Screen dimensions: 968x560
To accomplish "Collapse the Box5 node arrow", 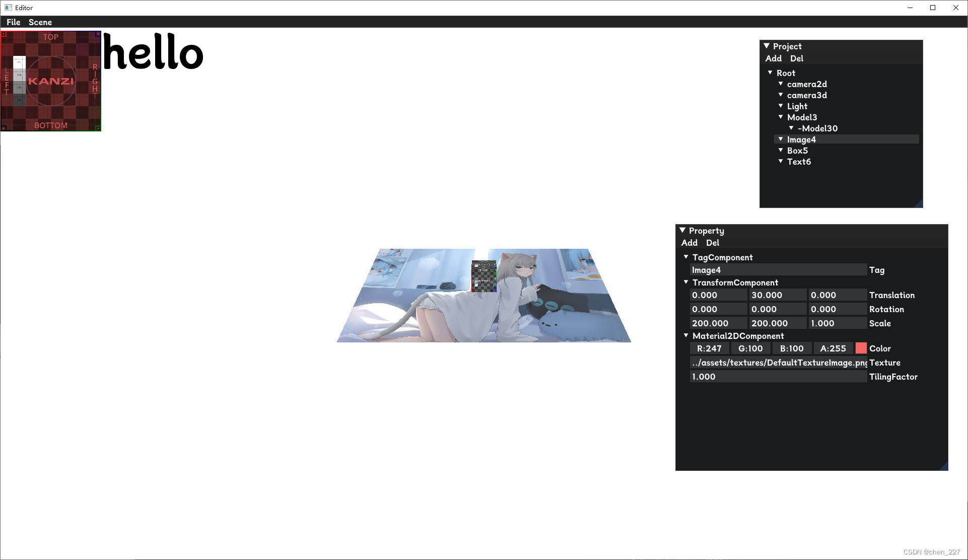I will pyautogui.click(x=781, y=150).
